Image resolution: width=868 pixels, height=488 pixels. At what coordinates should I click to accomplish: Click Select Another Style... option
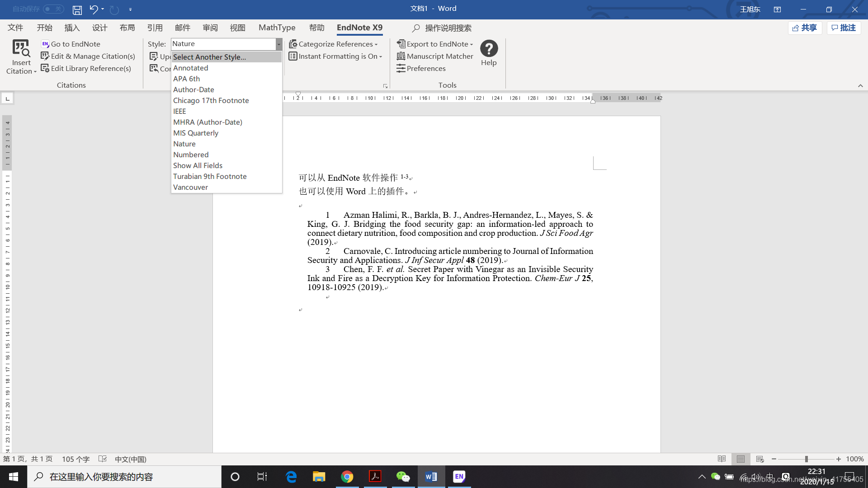[209, 57]
